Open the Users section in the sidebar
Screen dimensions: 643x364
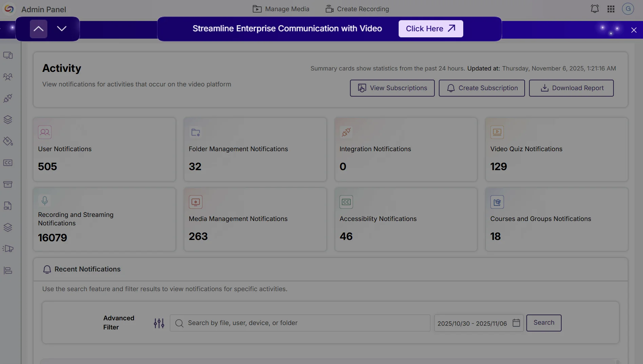[8, 77]
